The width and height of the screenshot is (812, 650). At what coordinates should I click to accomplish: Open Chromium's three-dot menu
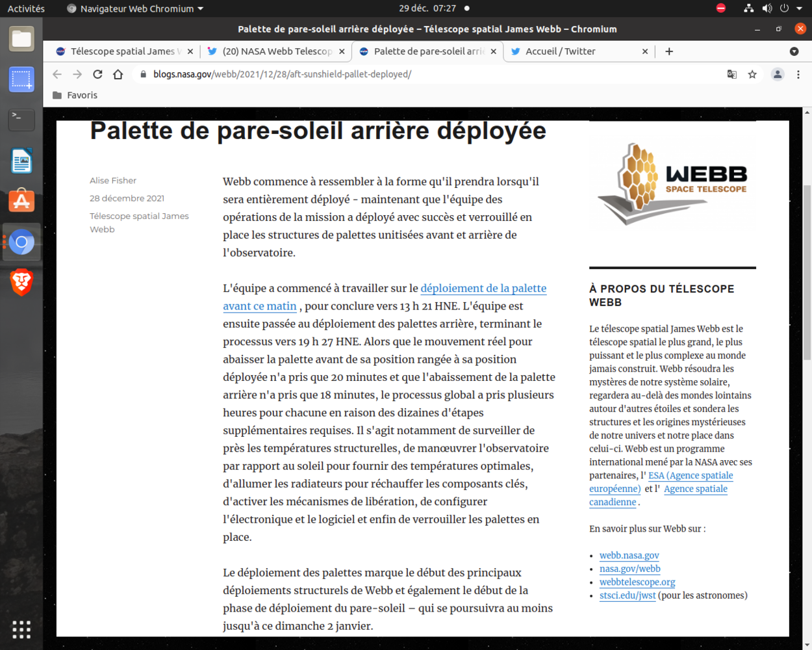point(798,74)
